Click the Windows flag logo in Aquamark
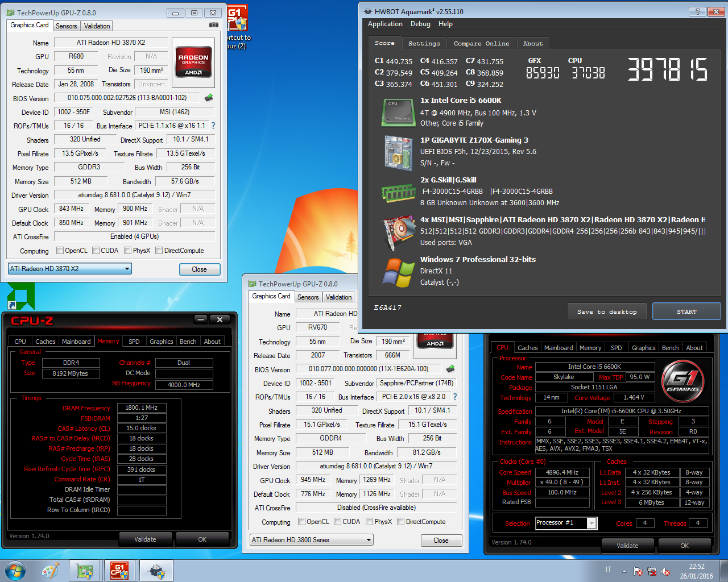 click(398, 272)
